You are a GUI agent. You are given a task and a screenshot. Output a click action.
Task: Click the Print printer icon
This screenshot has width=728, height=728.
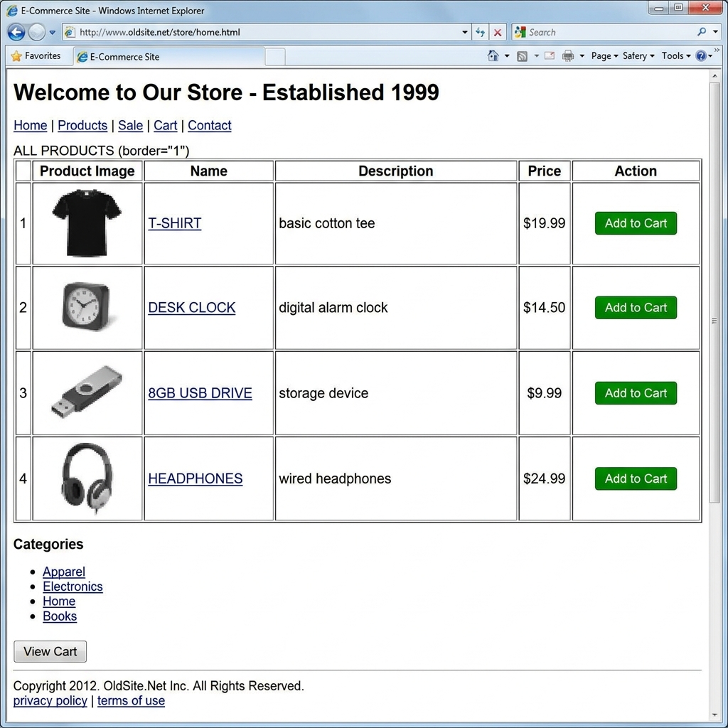(568, 56)
